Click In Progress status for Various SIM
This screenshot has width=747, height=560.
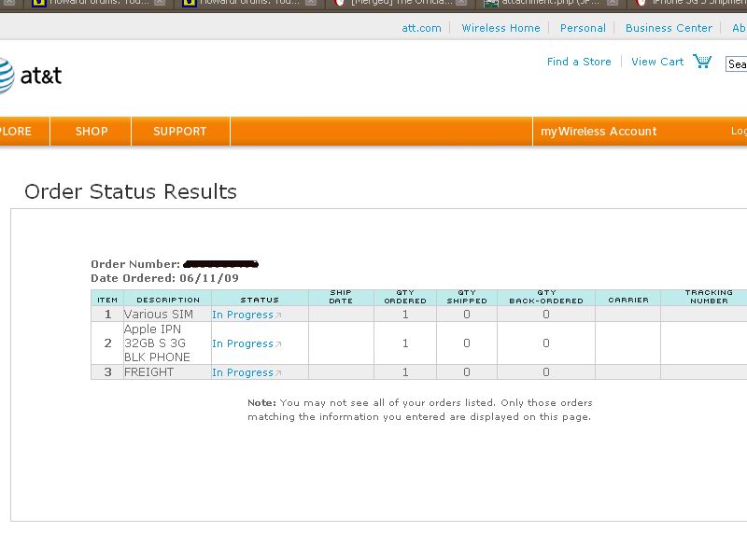(x=243, y=315)
